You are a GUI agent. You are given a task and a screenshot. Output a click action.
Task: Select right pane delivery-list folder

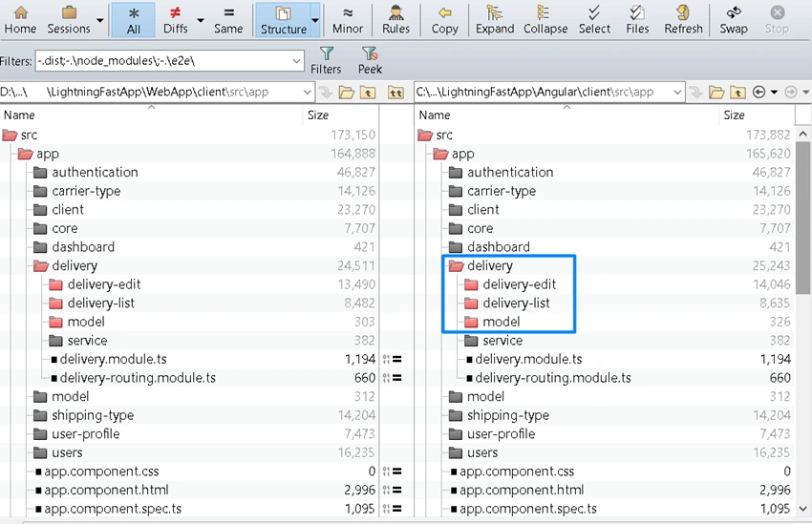[516, 304]
